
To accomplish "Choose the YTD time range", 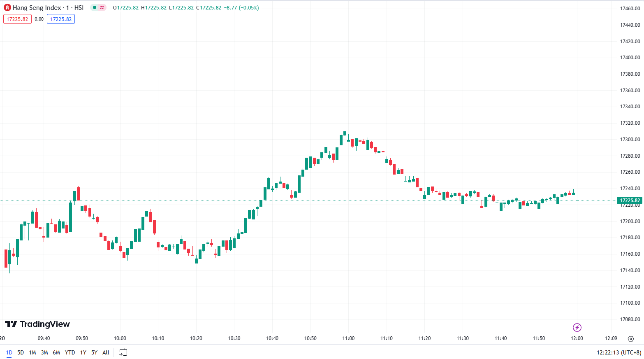I will click(70, 352).
